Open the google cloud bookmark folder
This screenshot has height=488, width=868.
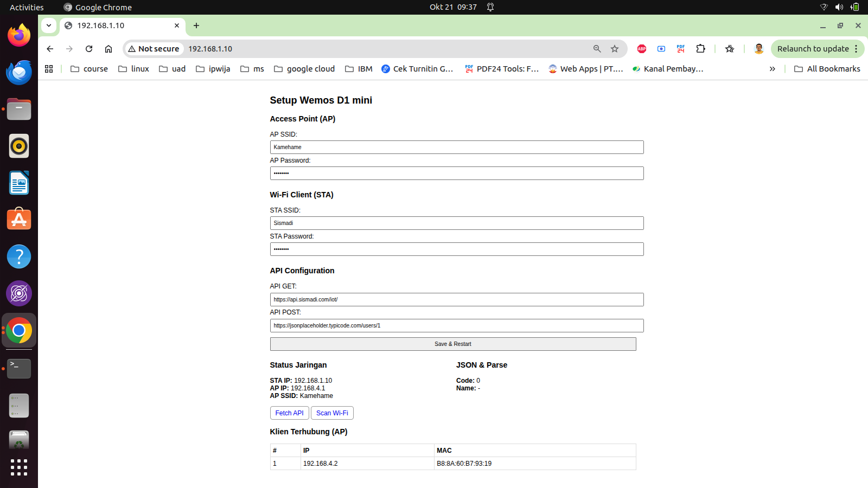click(x=304, y=69)
